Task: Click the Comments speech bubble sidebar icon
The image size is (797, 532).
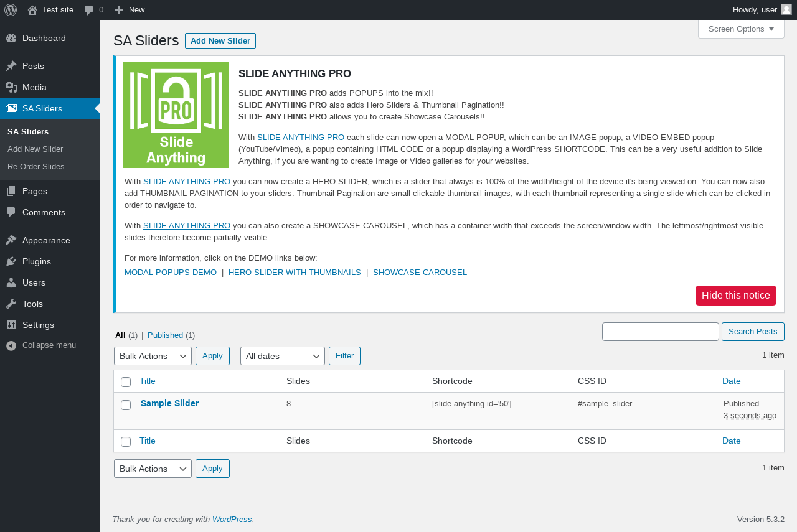Action: (x=11, y=212)
